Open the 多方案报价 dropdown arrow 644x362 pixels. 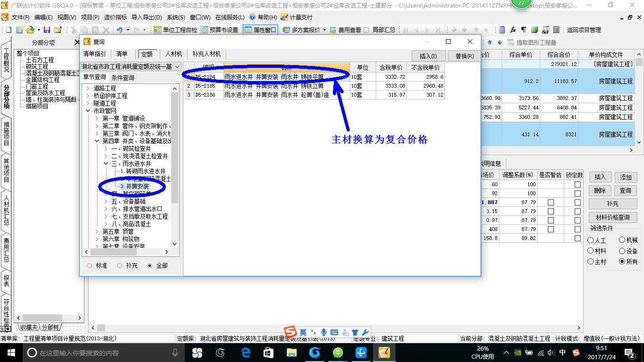324,30
